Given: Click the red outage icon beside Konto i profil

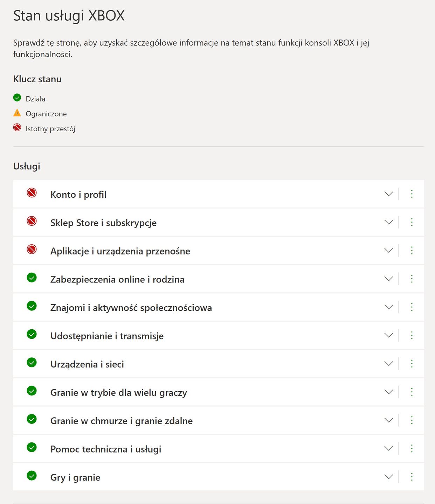Looking at the screenshot, I should pyautogui.click(x=32, y=193).
